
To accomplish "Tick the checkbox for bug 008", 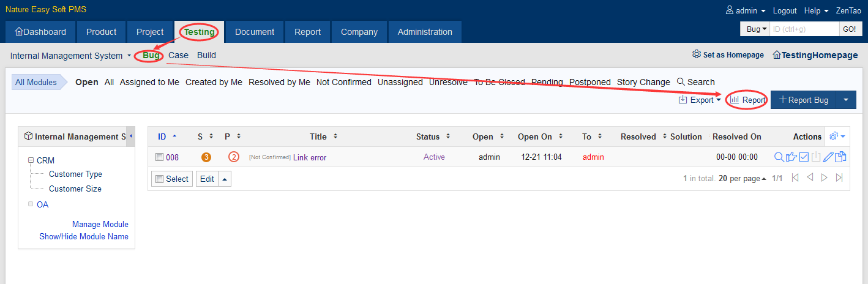I will coord(159,157).
